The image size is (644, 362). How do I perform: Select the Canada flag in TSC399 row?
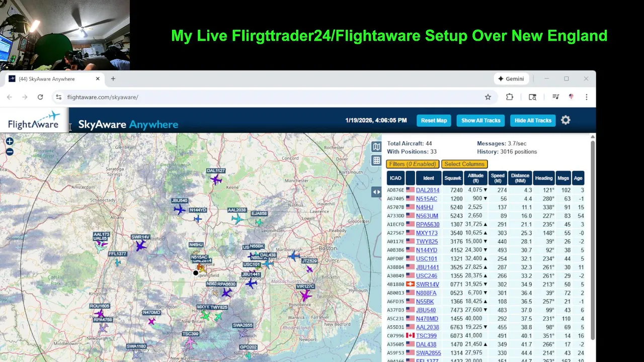click(410, 335)
